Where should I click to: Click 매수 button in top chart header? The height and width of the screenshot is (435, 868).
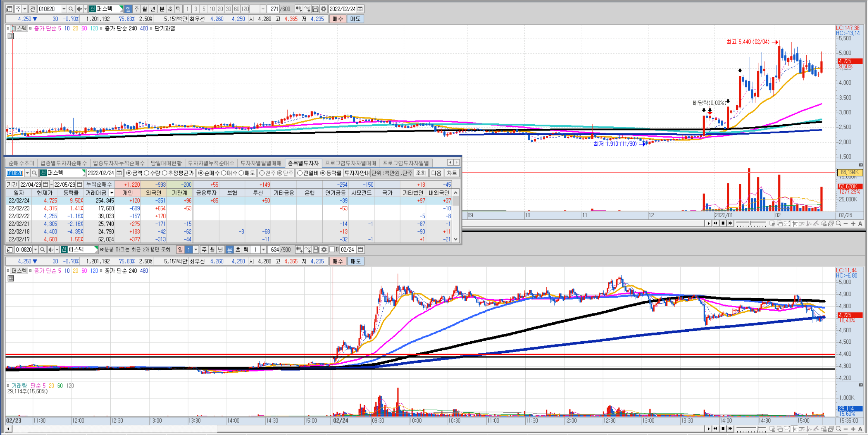click(x=338, y=19)
